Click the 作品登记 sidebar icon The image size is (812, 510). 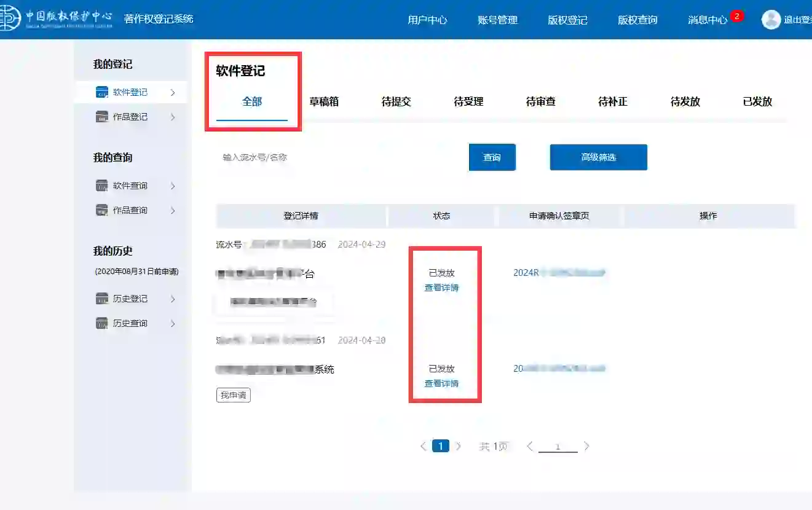(101, 117)
